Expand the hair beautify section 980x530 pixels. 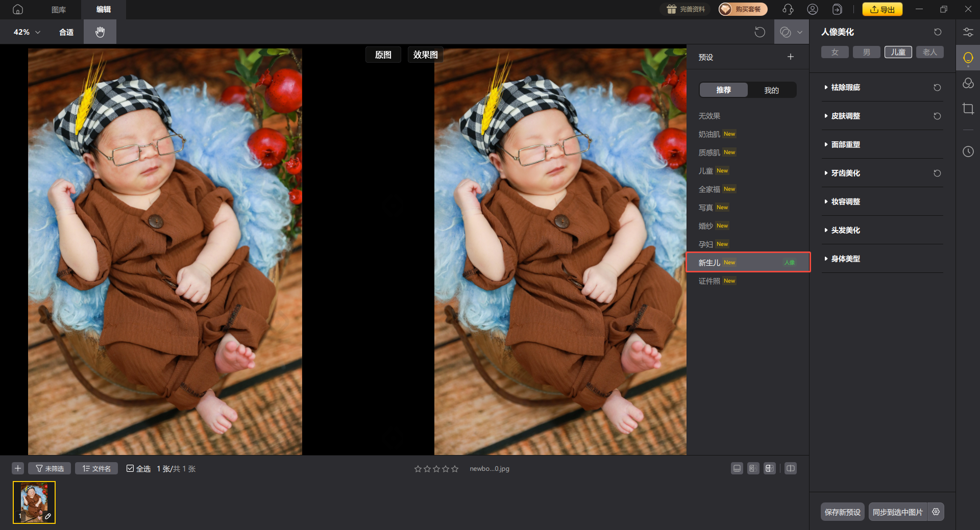[845, 231]
